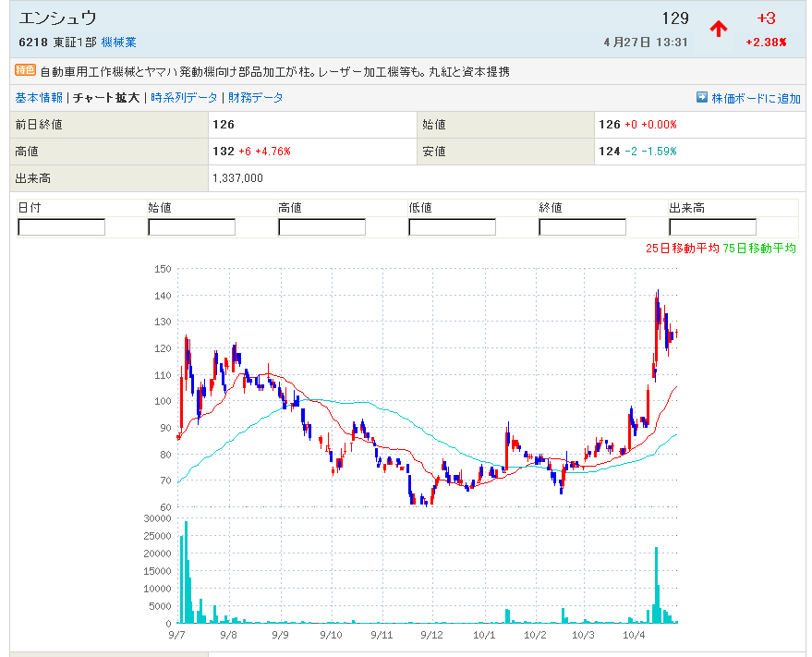Click the red up arrow price indicator
Image resolution: width=812 pixels, height=657 pixels.
click(x=718, y=29)
